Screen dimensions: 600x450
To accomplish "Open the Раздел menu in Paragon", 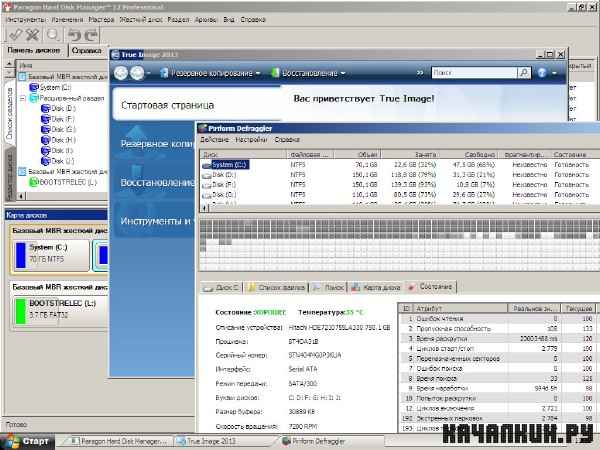I will 178,20.
